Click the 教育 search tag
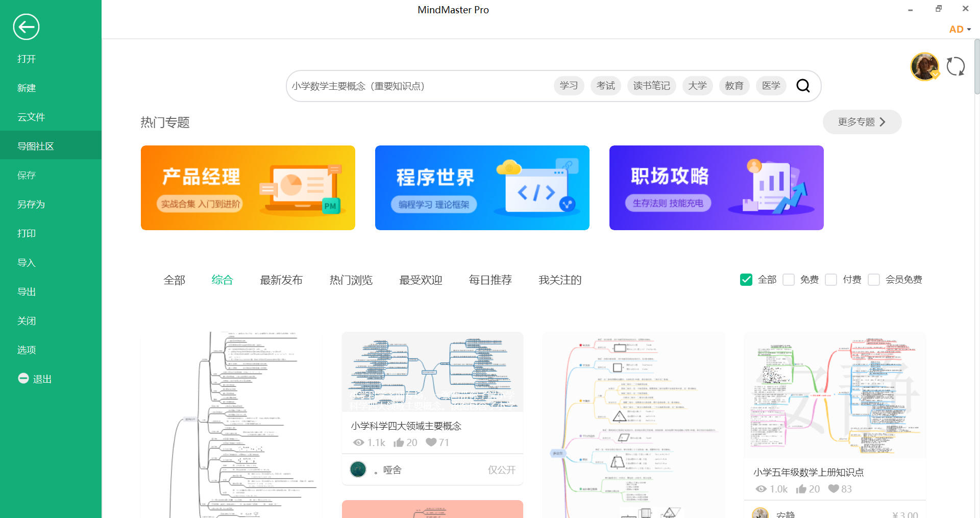Viewport: 980px width, 518px height. pos(734,86)
